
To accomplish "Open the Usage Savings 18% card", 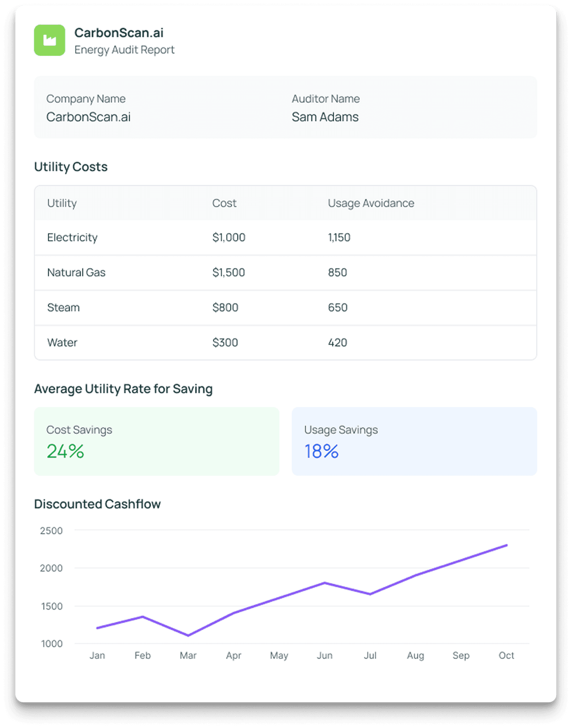I will 414,441.
